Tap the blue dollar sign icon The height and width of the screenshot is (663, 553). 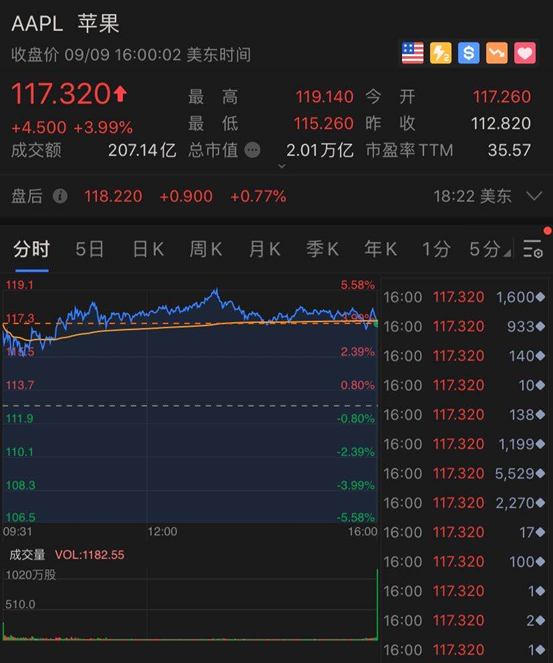468,53
